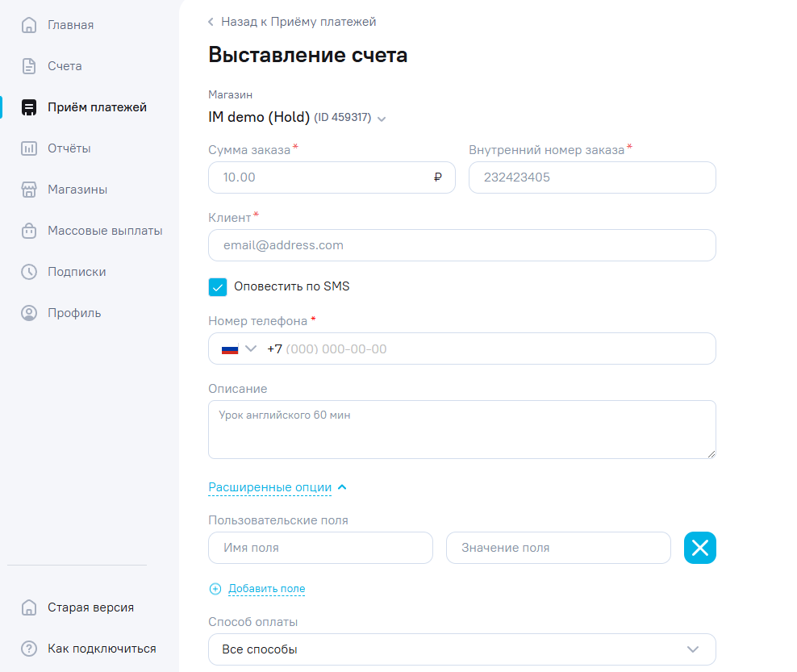Click the user icon next to Профиль
Screen dimensions: 797x672
point(29,313)
